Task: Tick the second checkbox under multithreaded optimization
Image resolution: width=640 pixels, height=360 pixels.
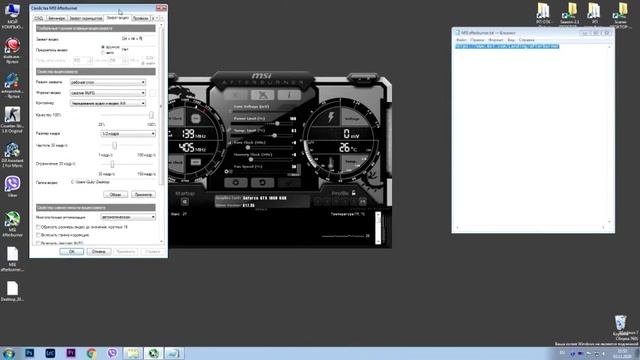Action: [38, 235]
